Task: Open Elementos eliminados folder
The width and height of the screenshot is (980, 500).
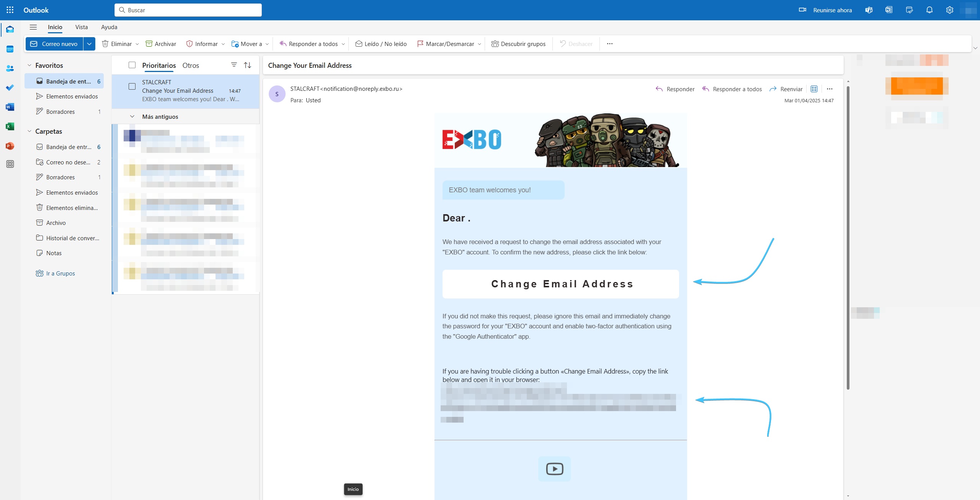Action: (64, 208)
